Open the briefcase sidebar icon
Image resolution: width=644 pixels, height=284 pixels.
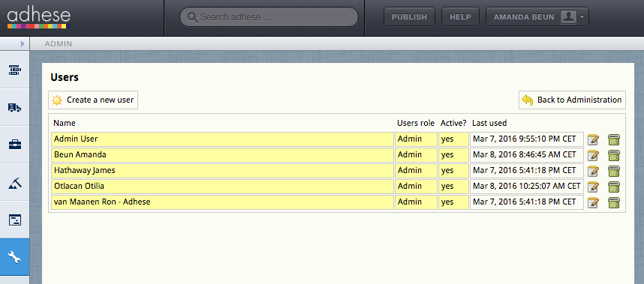[x=14, y=145]
